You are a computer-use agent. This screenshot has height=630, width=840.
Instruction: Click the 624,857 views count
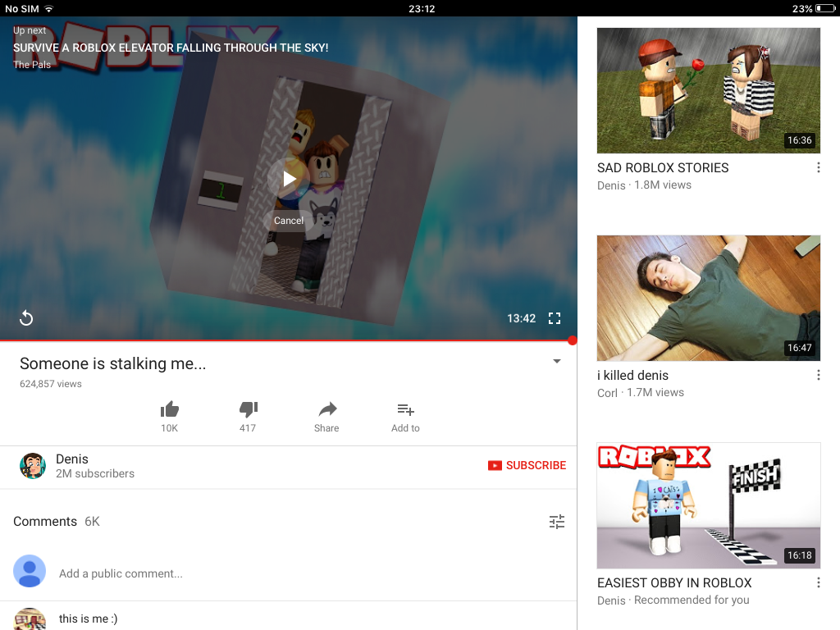click(50, 384)
